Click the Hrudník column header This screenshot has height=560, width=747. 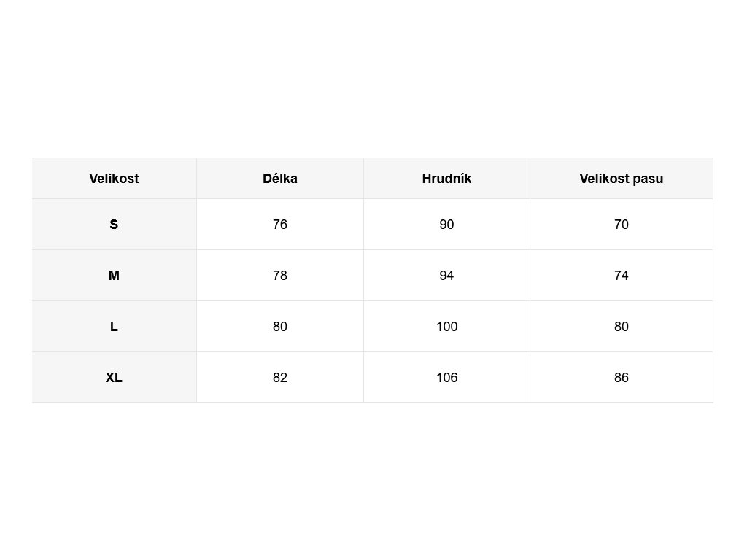[x=446, y=179]
